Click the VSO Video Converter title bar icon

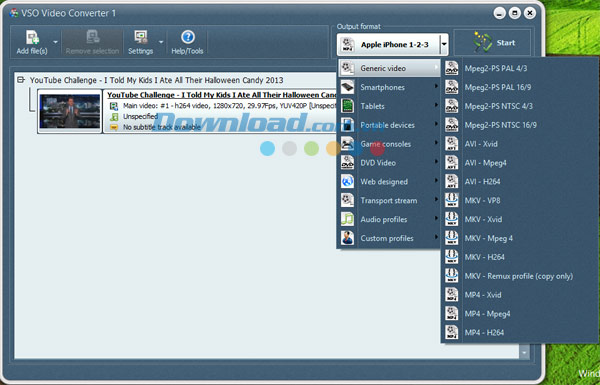click(14, 13)
